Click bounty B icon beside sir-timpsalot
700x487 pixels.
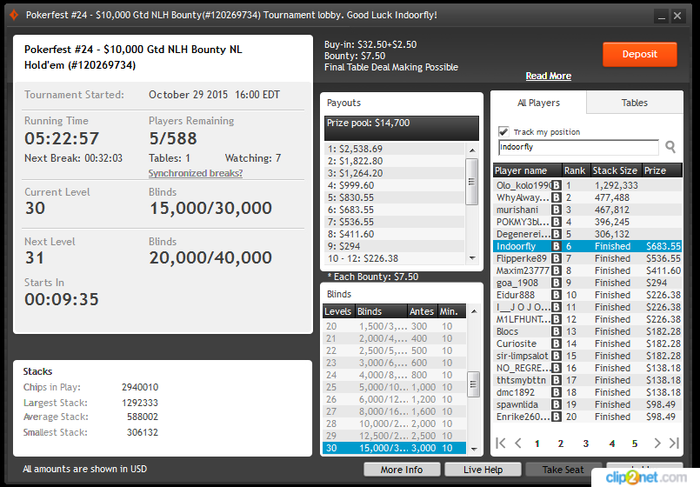556,356
